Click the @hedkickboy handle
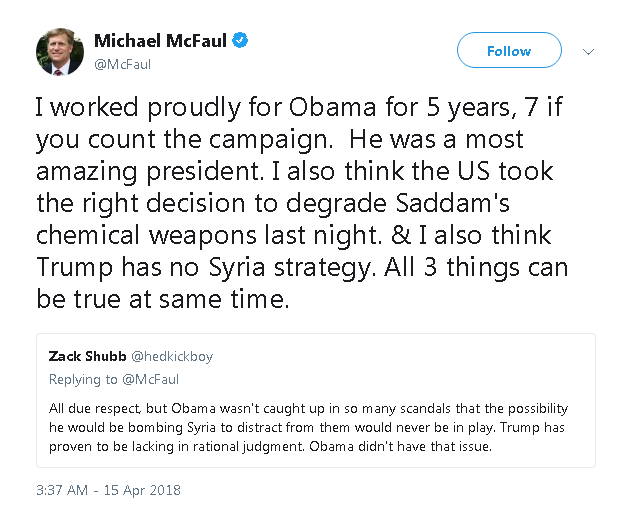The image size is (633, 507). tap(172, 357)
